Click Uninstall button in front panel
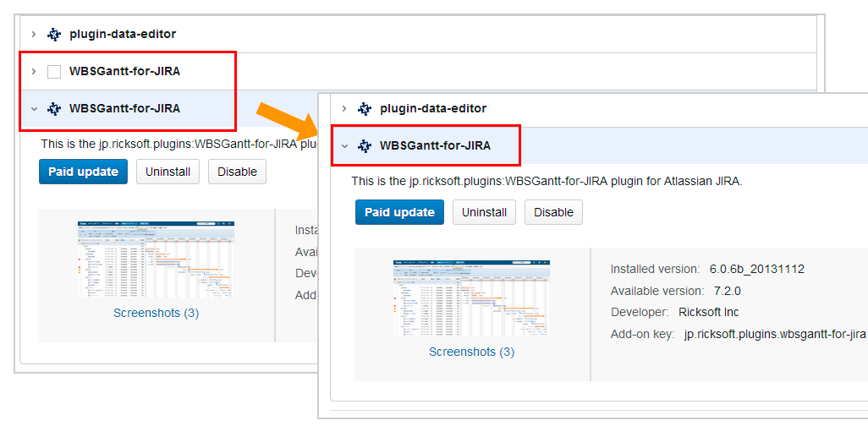 pos(484,212)
